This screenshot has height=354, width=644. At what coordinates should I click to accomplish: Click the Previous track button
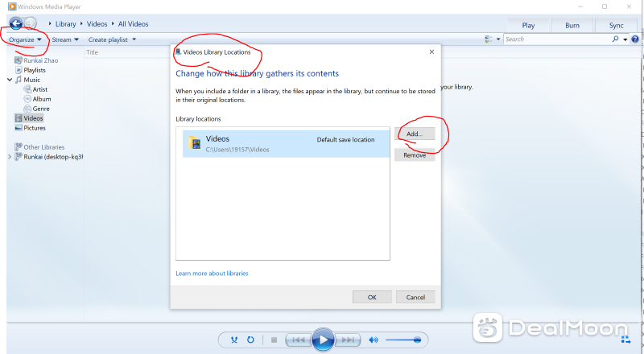[x=298, y=340]
